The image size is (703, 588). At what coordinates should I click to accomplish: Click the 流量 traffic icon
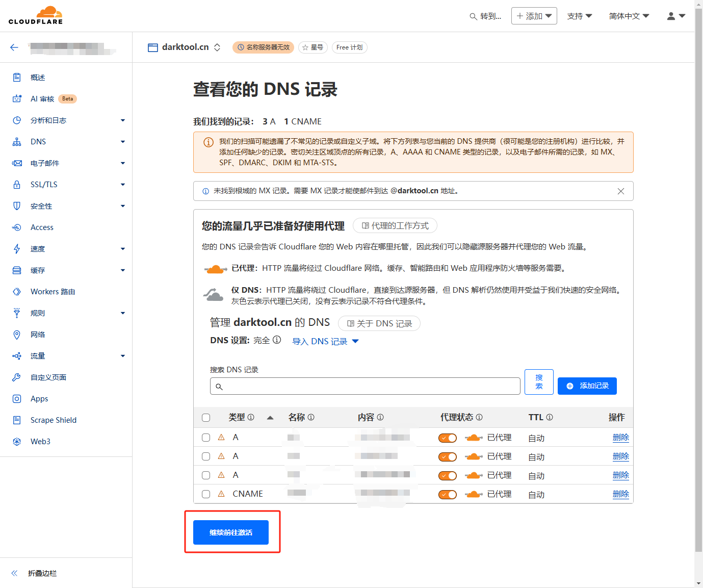point(17,356)
